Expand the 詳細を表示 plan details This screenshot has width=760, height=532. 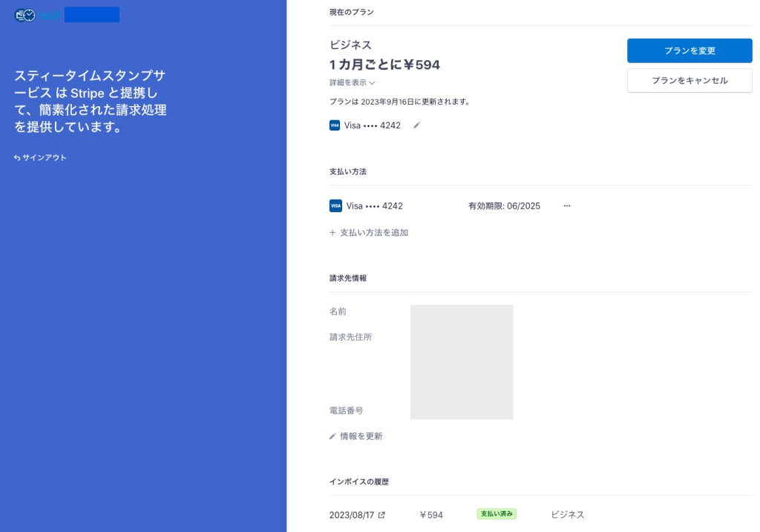353,83
